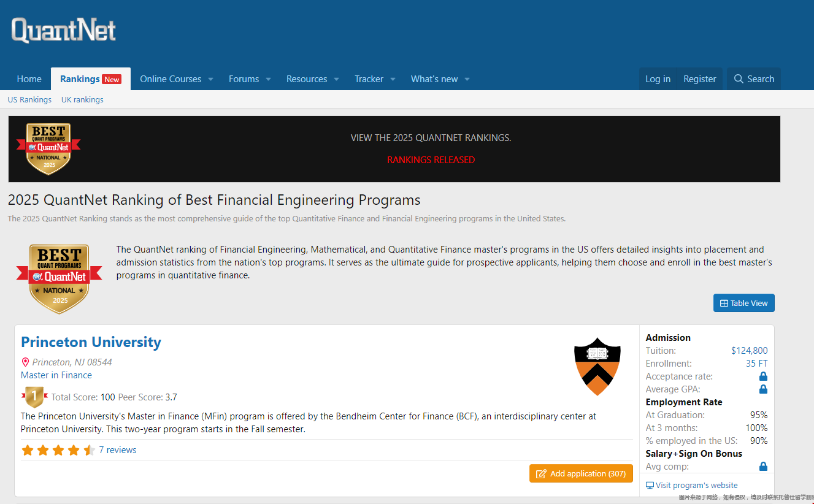Expand the Tracker dropdown arrow
Screen dimensions: 814x504
coord(393,79)
